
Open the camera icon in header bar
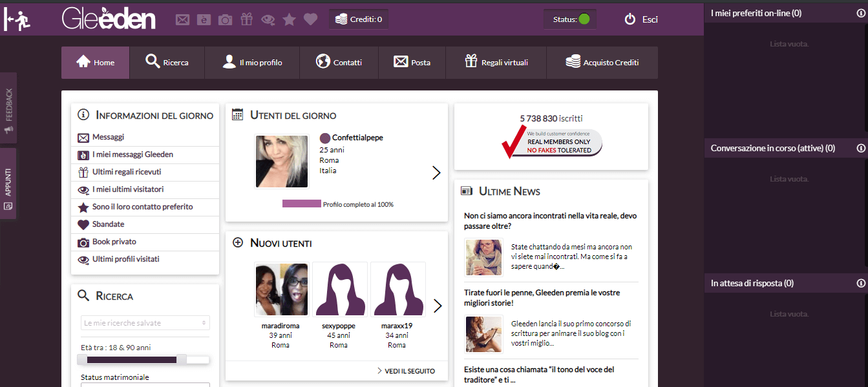[225, 20]
